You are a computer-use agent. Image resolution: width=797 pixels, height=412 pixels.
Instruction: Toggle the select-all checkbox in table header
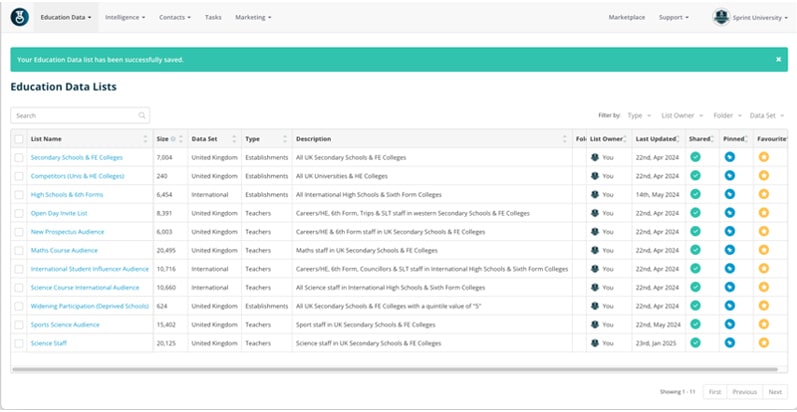pyautogui.click(x=19, y=139)
